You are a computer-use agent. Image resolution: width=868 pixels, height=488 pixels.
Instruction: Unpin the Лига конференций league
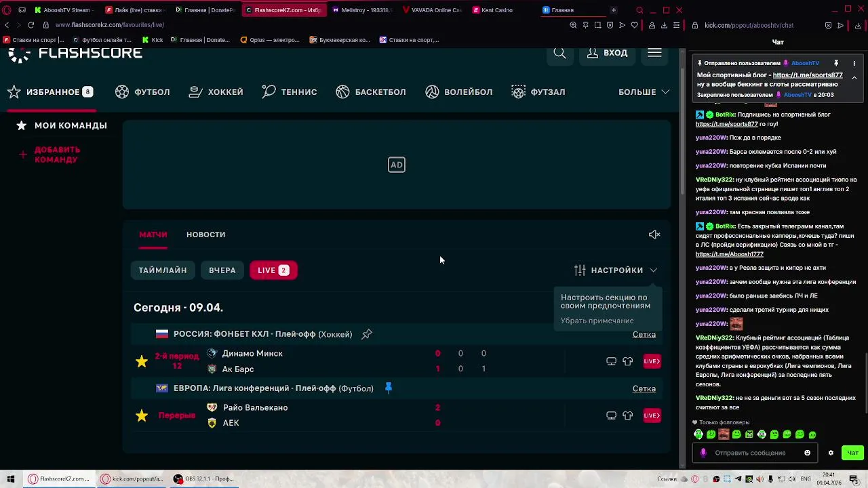click(x=389, y=388)
